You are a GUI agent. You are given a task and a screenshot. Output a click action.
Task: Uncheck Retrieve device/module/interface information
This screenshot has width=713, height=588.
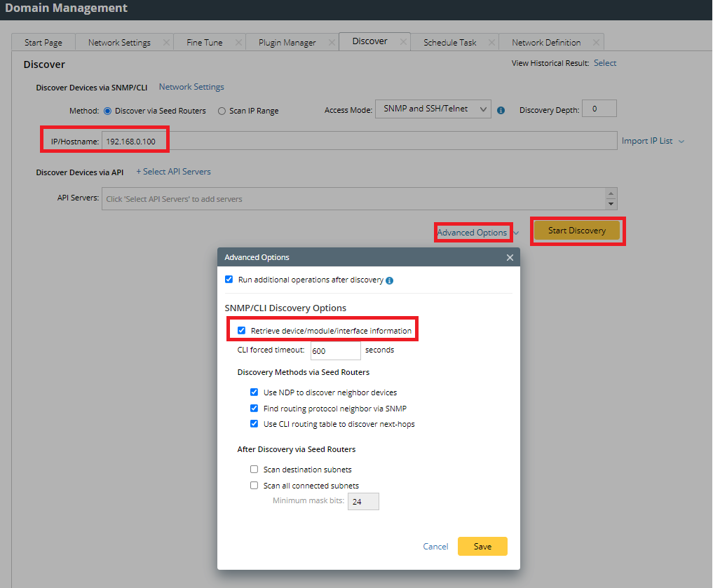coord(242,331)
